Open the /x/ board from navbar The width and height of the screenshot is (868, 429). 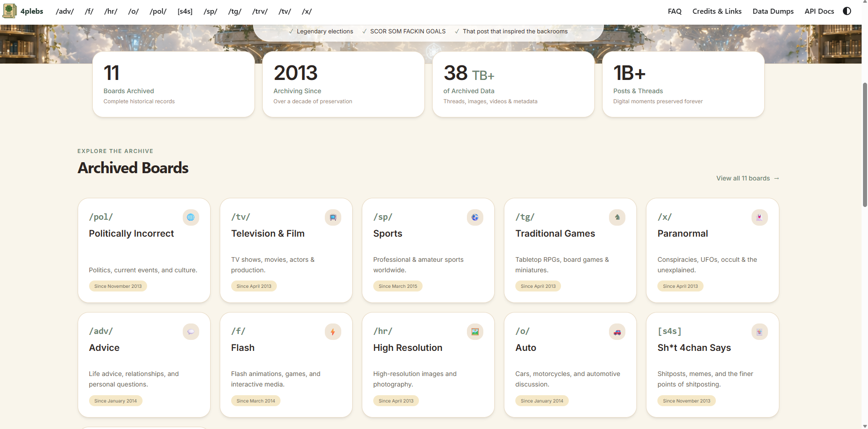(307, 11)
